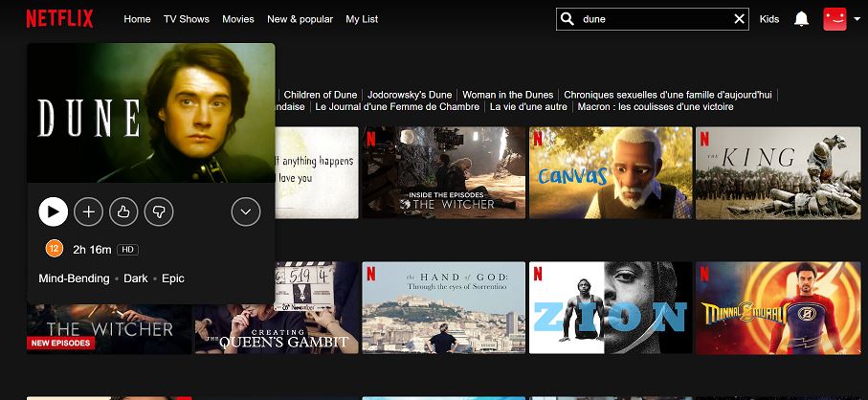Open the profile avatar menu
The width and height of the screenshot is (868, 400).
[835, 19]
